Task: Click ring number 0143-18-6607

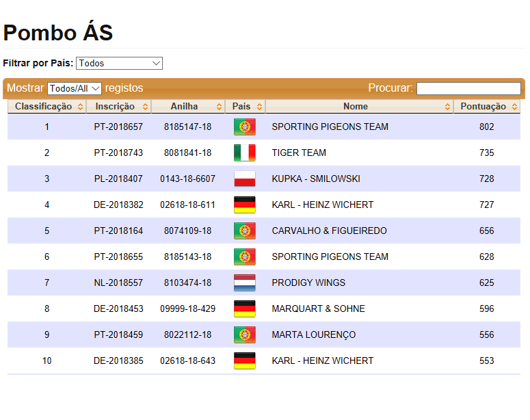Action: click(x=187, y=179)
